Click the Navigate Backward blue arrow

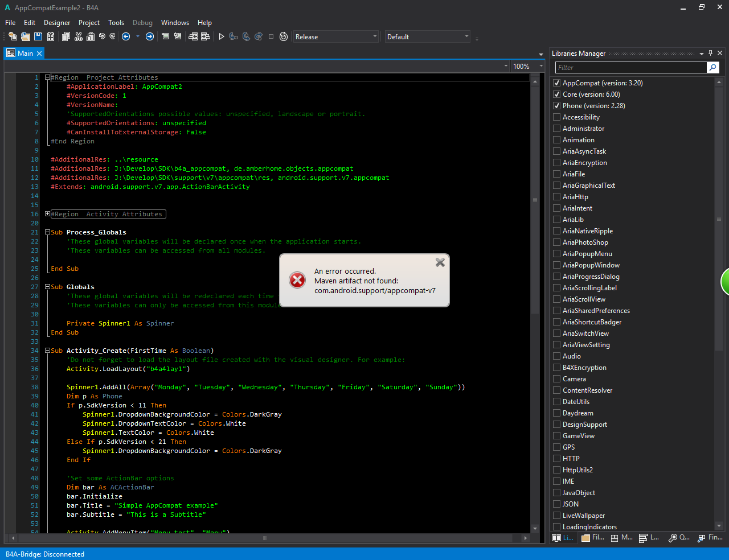tap(126, 36)
